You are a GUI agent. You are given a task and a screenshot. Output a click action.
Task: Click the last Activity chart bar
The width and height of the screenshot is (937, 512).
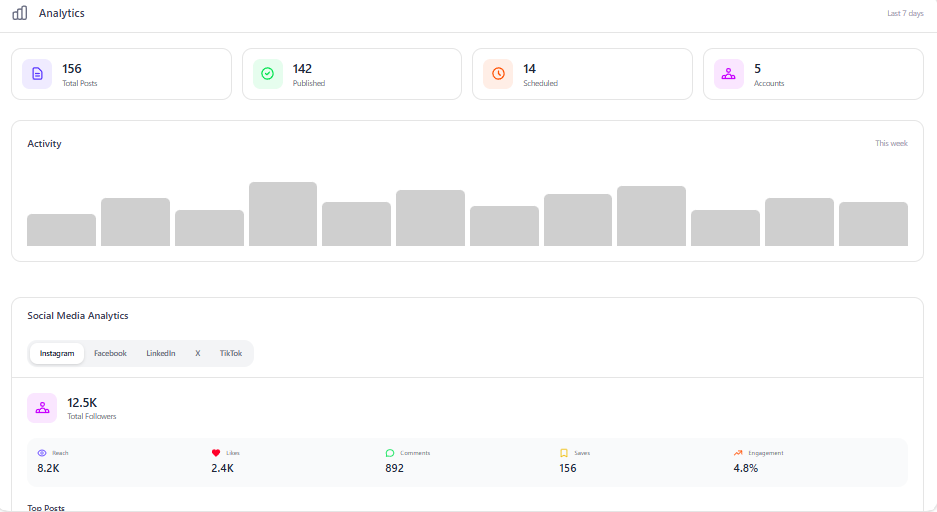tap(873, 224)
